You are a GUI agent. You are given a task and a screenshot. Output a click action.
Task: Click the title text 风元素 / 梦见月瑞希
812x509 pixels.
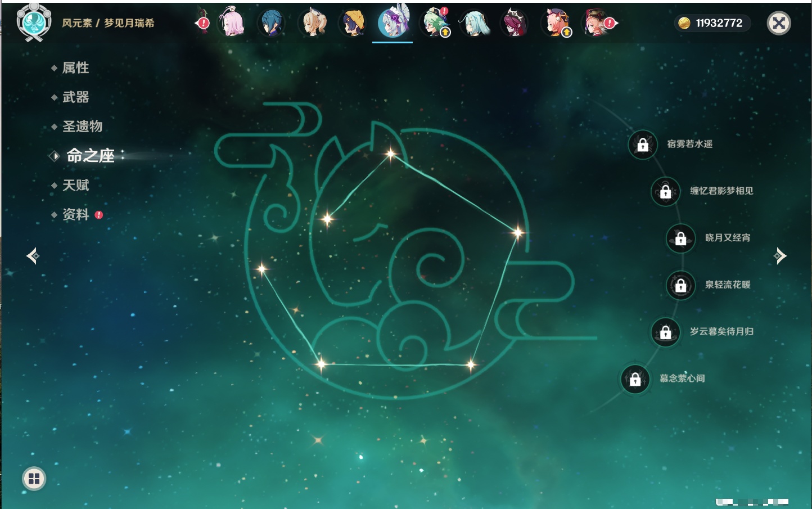108,23
